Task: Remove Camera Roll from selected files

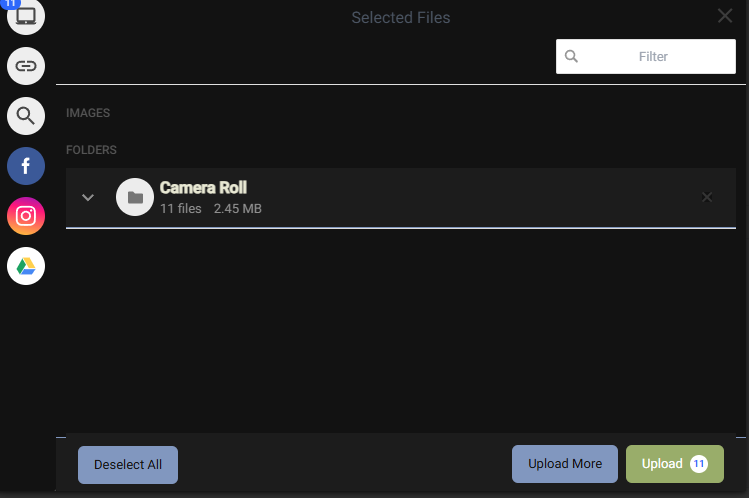Action: (707, 197)
